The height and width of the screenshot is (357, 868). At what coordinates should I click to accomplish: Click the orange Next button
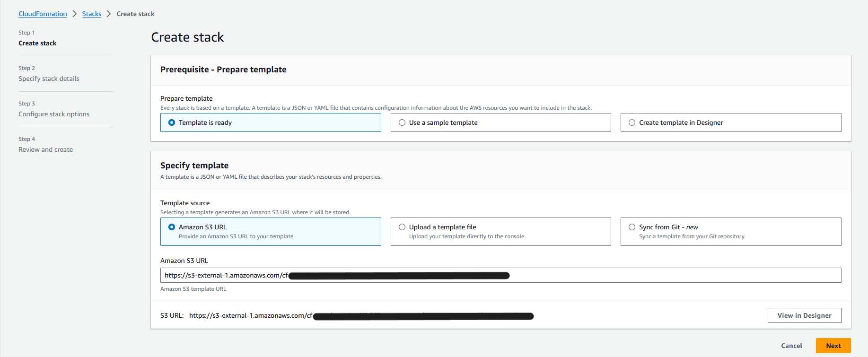pyautogui.click(x=833, y=346)
